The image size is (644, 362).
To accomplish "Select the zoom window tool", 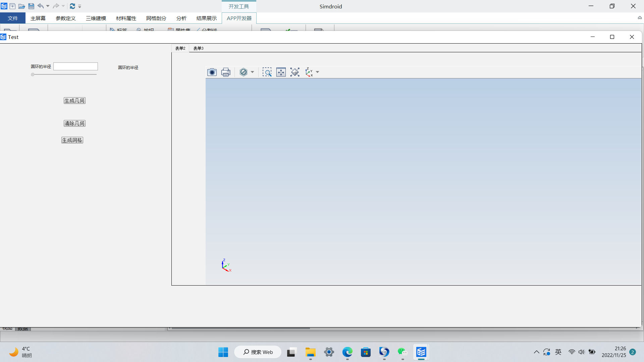I will click(267, 72).
